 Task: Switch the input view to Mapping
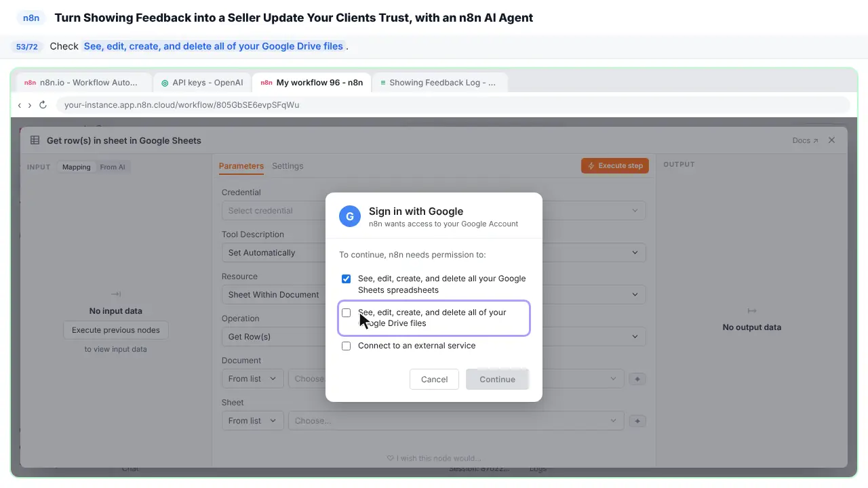[77, 167]
